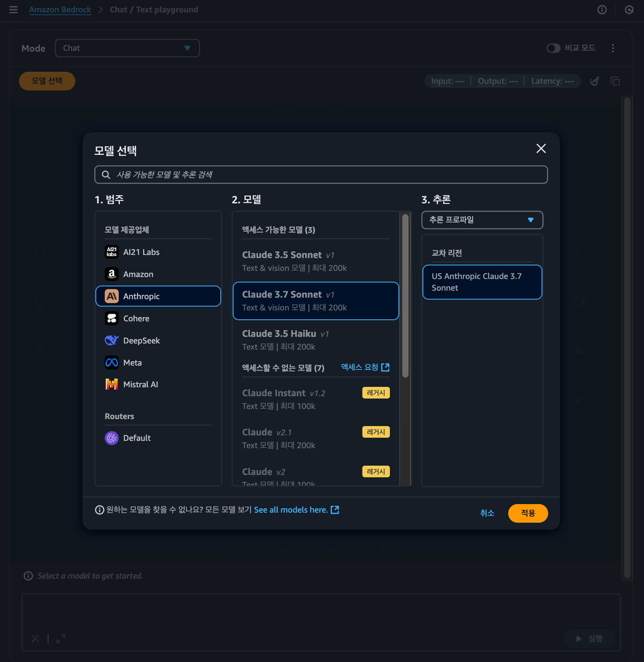Open the hexagon settings icon at top right
Viewport: 644px width, 662px height.
[x=629, y=10]
